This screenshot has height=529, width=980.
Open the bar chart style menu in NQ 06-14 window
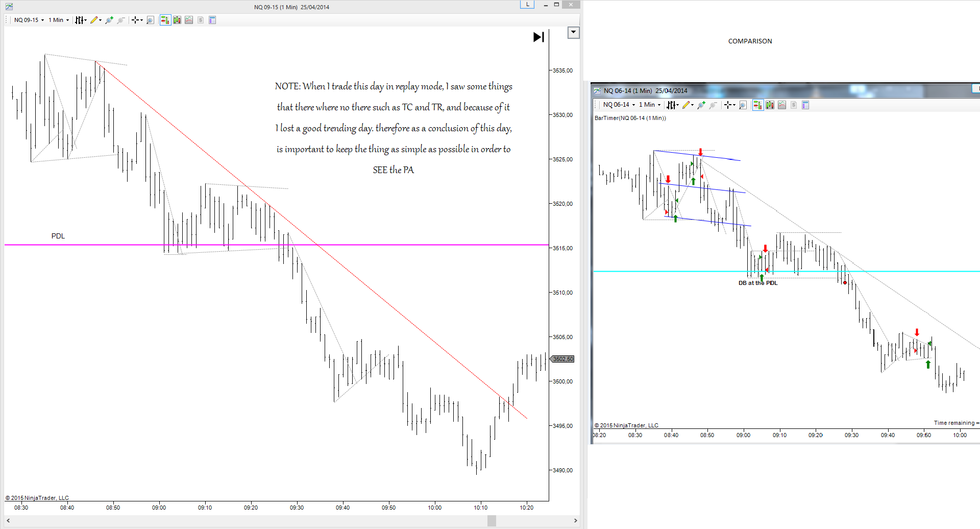(672, 105)
